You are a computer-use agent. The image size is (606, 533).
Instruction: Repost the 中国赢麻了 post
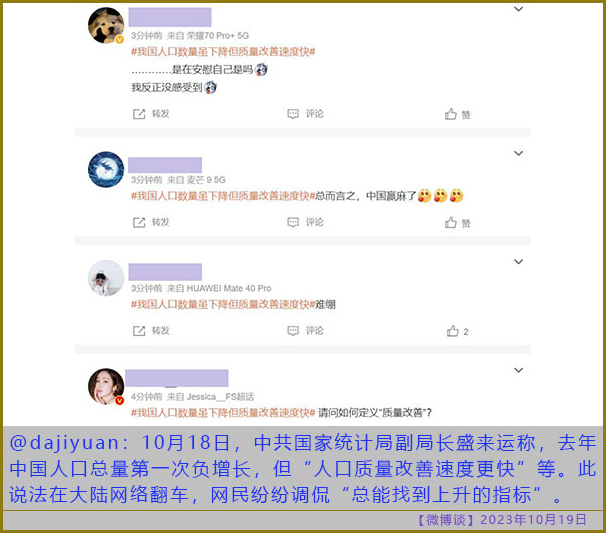pos(151,222)
